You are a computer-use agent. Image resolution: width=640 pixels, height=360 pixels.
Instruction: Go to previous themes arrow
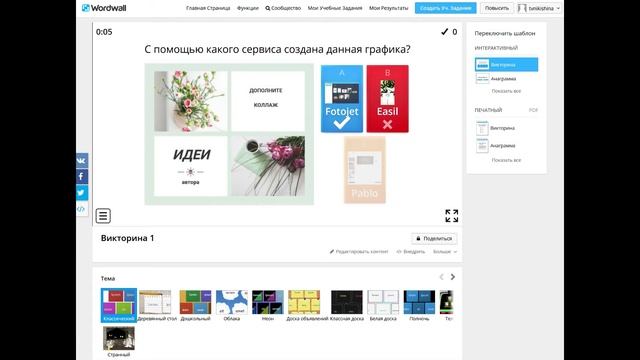(x=441, y=277)
